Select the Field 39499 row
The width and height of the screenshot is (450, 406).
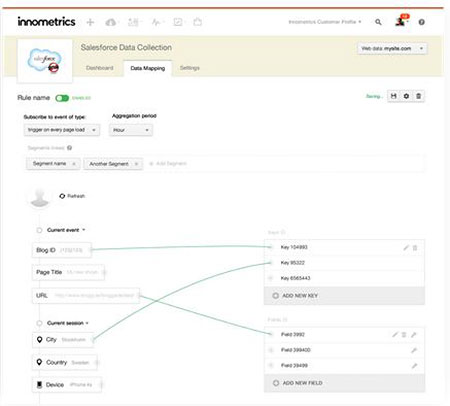pos(344,365)
